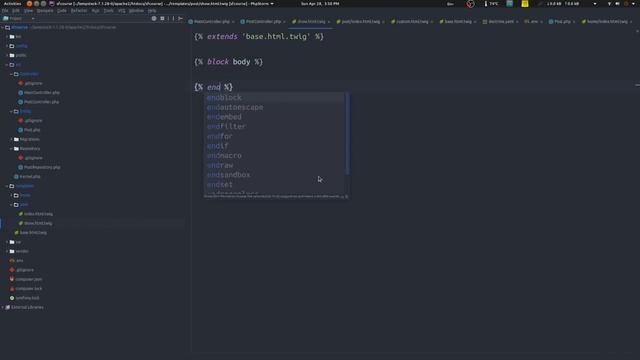Choose endblock from the completion list
The height and width of the screenshot is (360, 640).
(x=274, y=98)
